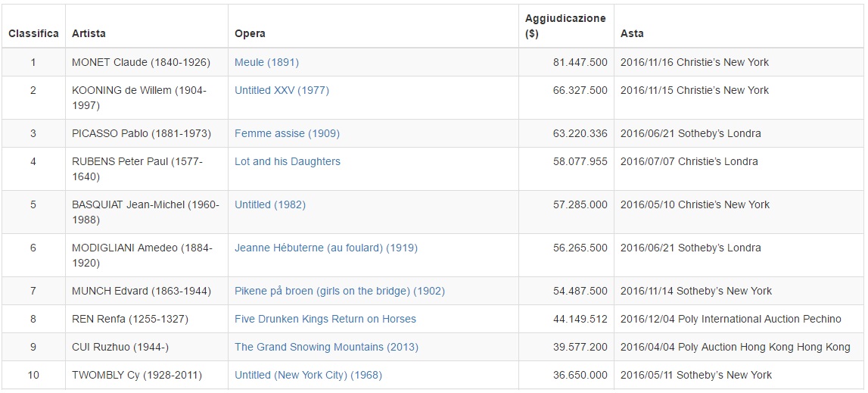Select the PICASSO Pablo artist cell
The width and height of the screenshot is (868, 393).
(141, 133)
